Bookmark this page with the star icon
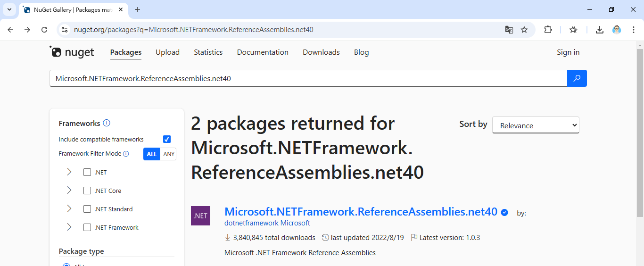Viewport: 644px width, 266px height. (524, 30)
